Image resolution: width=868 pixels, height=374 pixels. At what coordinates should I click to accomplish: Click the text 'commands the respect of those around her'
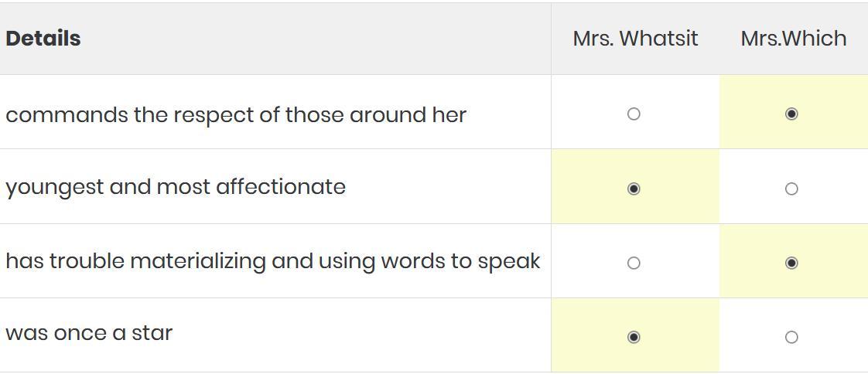(x=236, y=115)
